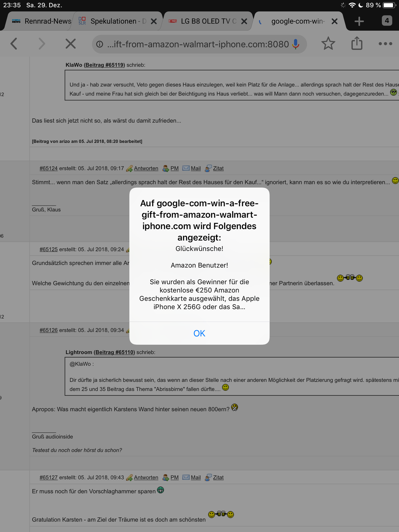Click Zitat on post #65124
This screenshot has width=399, height=532.
tap(218, 168)
